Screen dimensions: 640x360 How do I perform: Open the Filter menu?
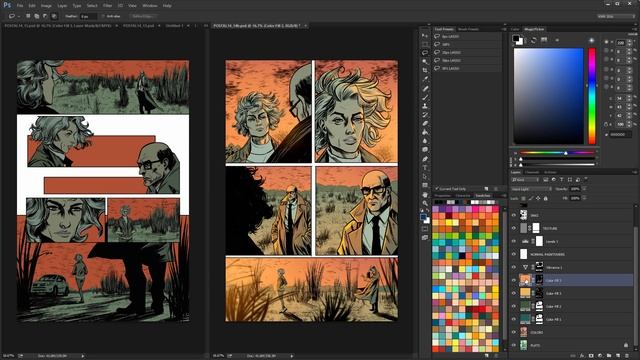click(107, 6)
